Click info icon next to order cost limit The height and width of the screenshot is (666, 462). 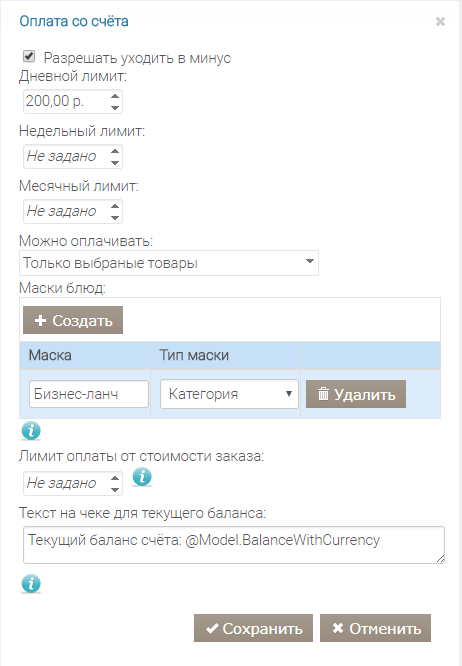click(x=142, y=477)
